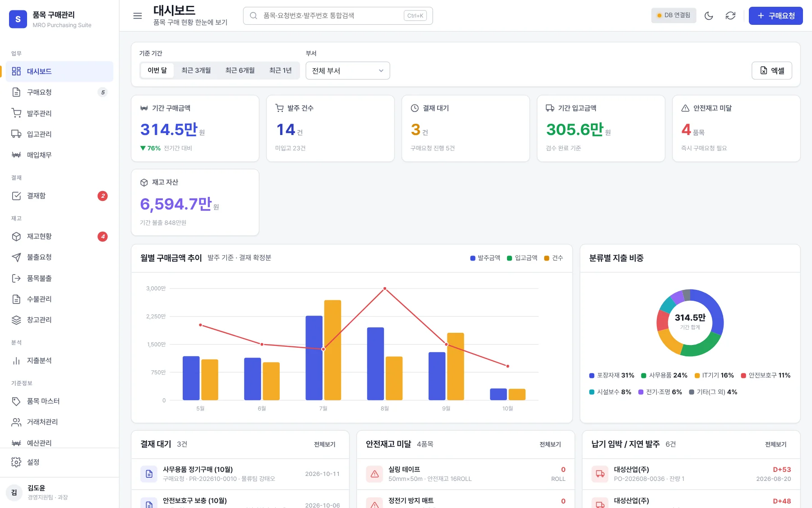Click the 품목 마스터 tag icon
This screenshot has height=508, width=812.
[16, 401]
